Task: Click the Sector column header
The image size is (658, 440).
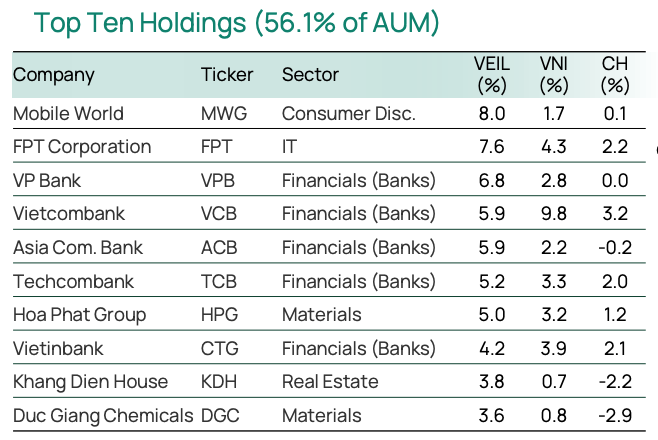Action: (x=310, y=75)
